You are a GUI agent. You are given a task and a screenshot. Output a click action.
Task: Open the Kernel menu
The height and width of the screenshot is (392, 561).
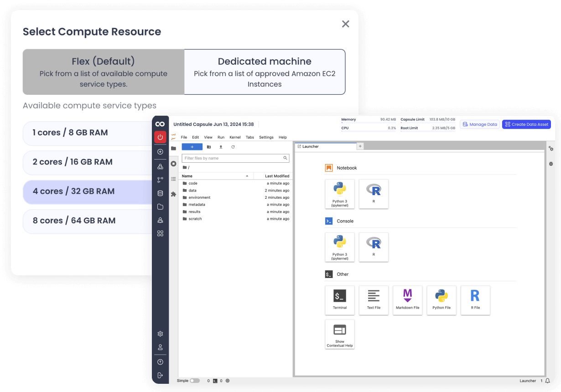tap(235, 137)
